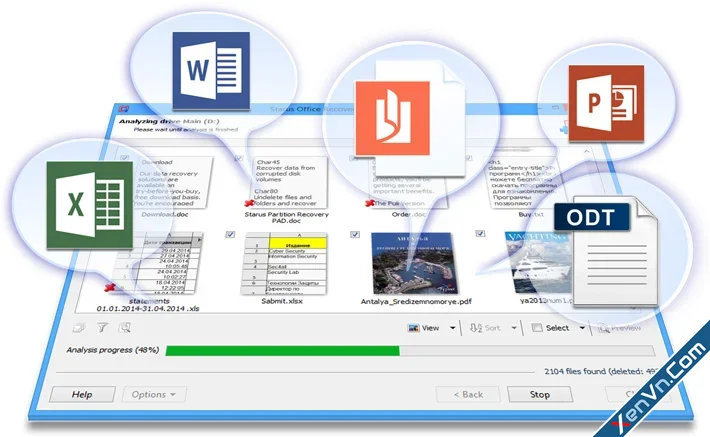Toggle checkbox for Download.doc
The width and height of the screenshot is (710, 437).
(x=125, y=158)
